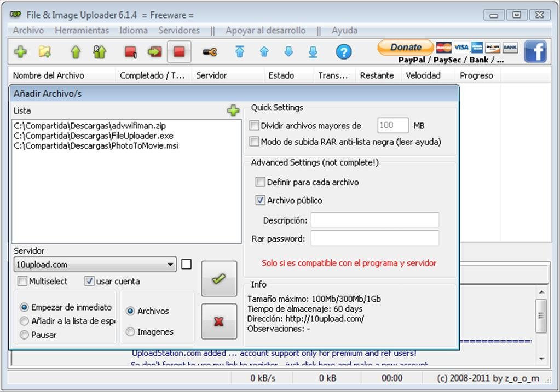Click the red stop-one toolbar icon

(x=130, y=52)
